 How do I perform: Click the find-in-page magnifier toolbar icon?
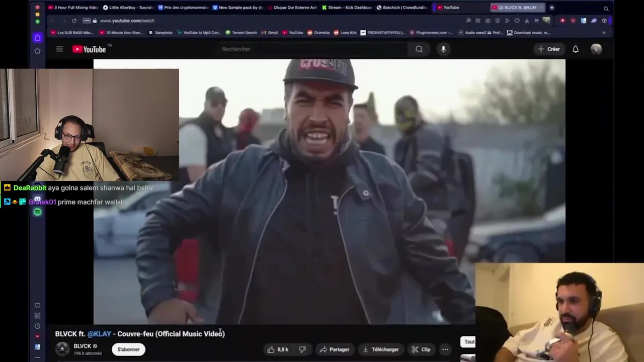[468, 21]
